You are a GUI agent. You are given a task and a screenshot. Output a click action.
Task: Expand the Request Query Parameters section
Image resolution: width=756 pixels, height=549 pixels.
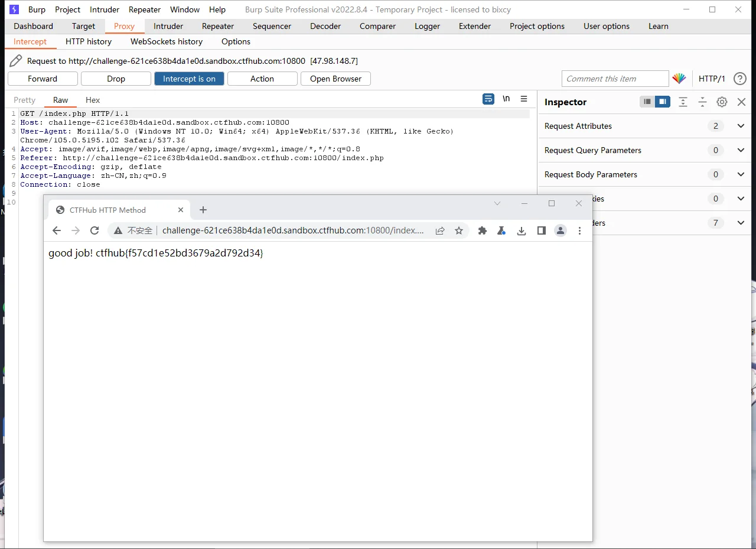(741, 150)
